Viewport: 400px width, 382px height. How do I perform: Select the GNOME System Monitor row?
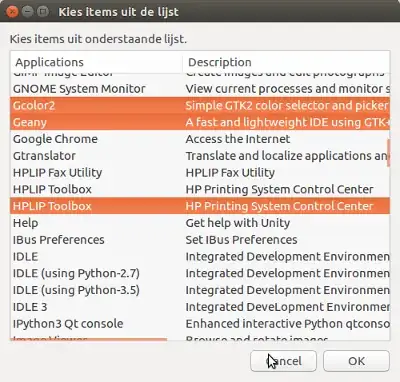(200, 89)
